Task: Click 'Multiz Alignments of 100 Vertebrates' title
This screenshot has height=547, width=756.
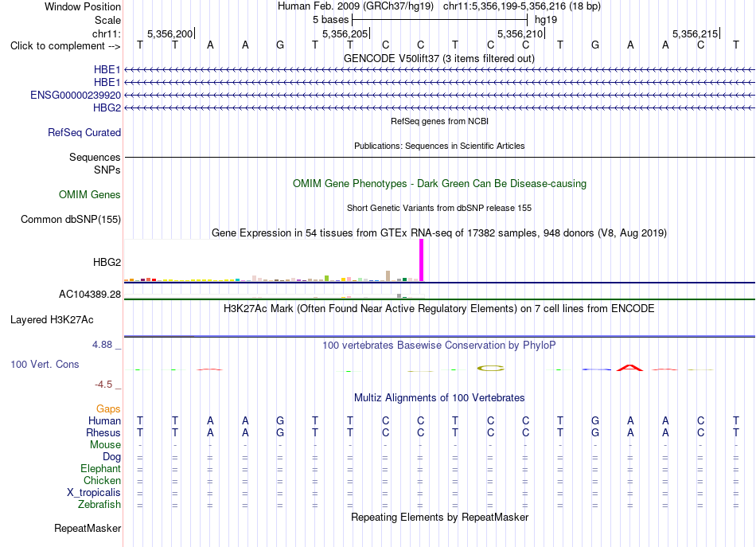Action: pos(439,397)
